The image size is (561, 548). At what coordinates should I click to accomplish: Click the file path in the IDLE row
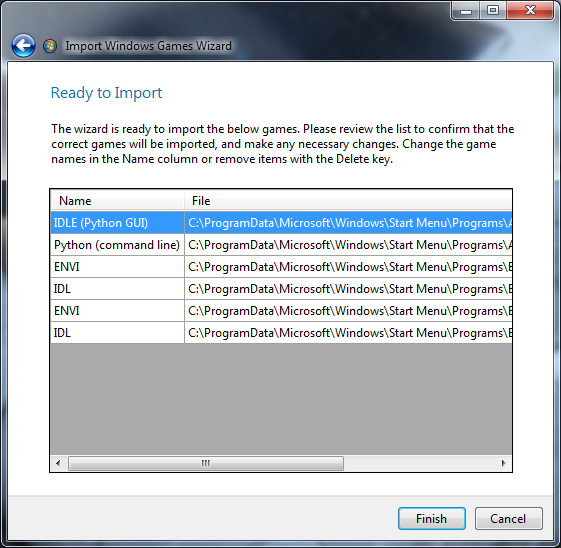(348, 223)
